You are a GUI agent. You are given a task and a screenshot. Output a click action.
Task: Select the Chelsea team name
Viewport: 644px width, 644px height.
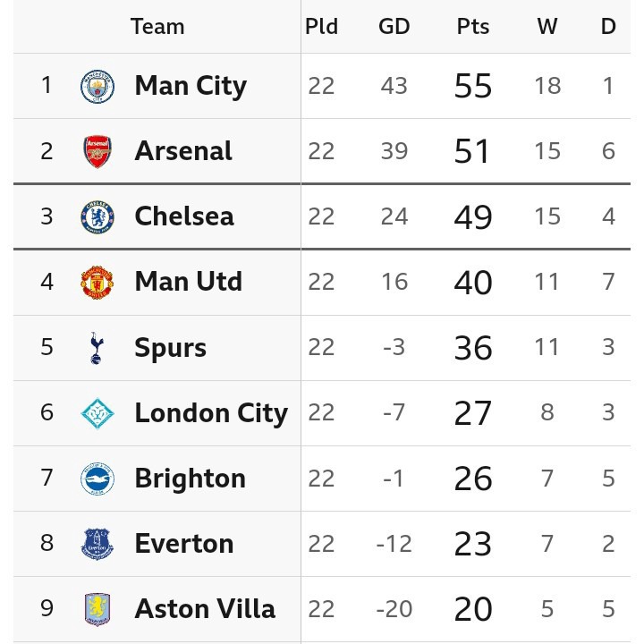(184, 216)
